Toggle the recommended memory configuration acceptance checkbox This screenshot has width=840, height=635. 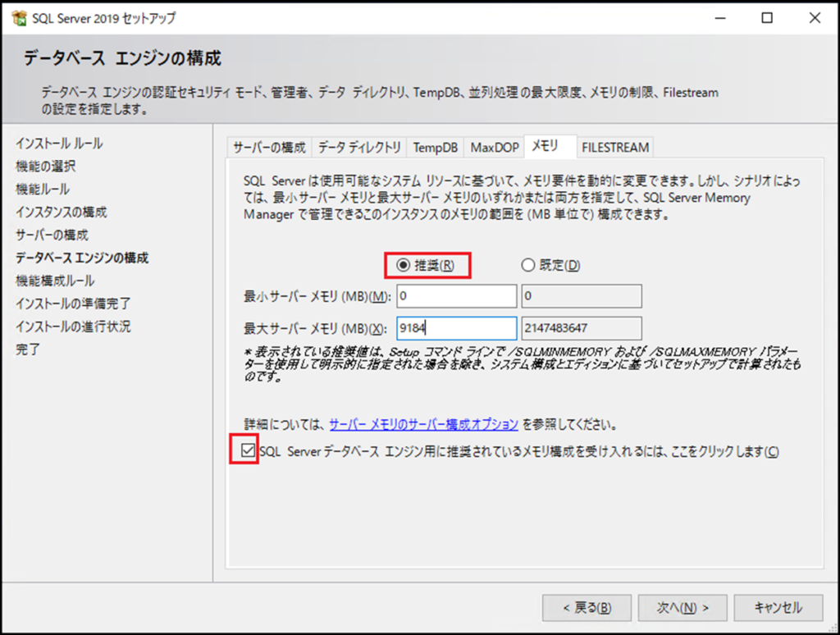(x=248, y=450)
